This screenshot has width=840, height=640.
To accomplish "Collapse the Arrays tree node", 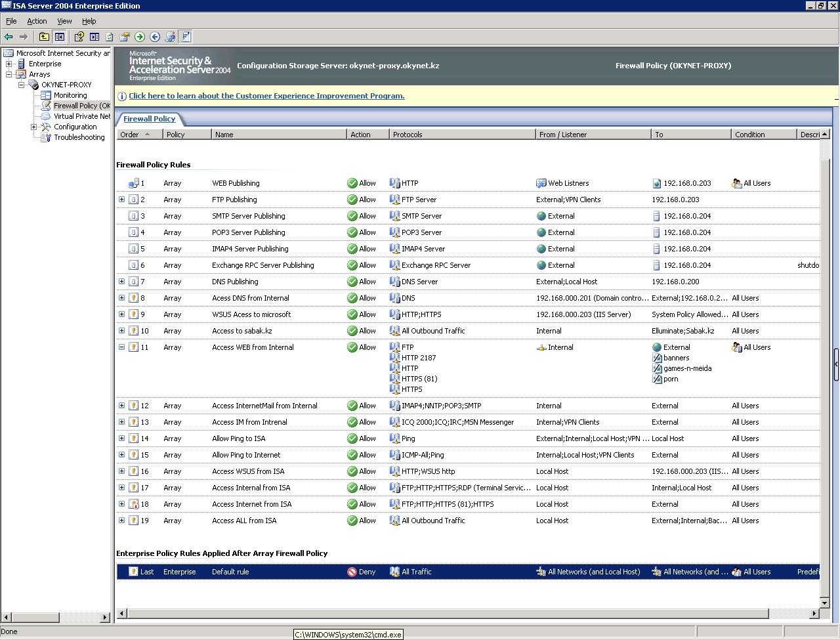I will click(x=9, y=74).
